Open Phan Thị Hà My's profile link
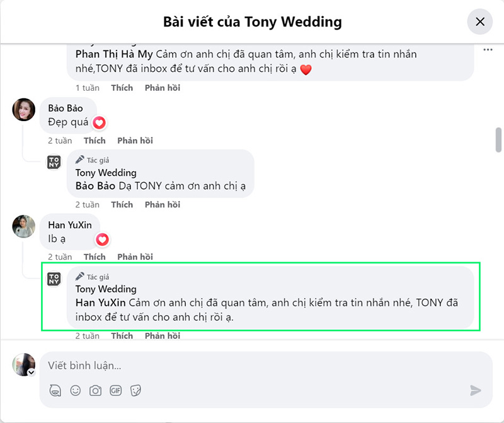The height and width of the screenshot is (423, 504). tap(114, 54)
